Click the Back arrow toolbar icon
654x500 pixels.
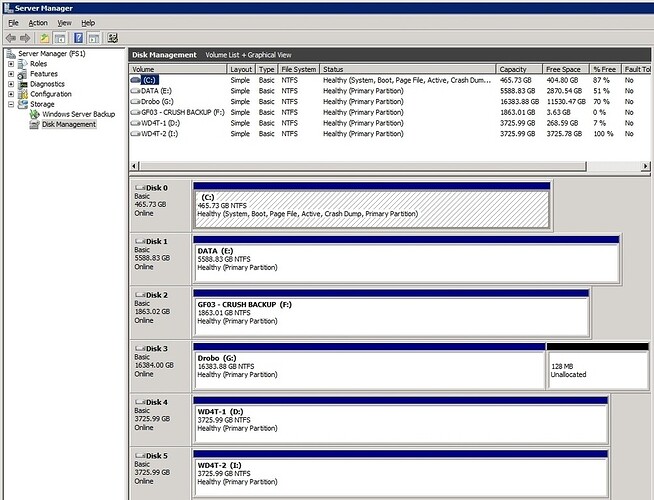pyautogui.click(x=11, y=38)
